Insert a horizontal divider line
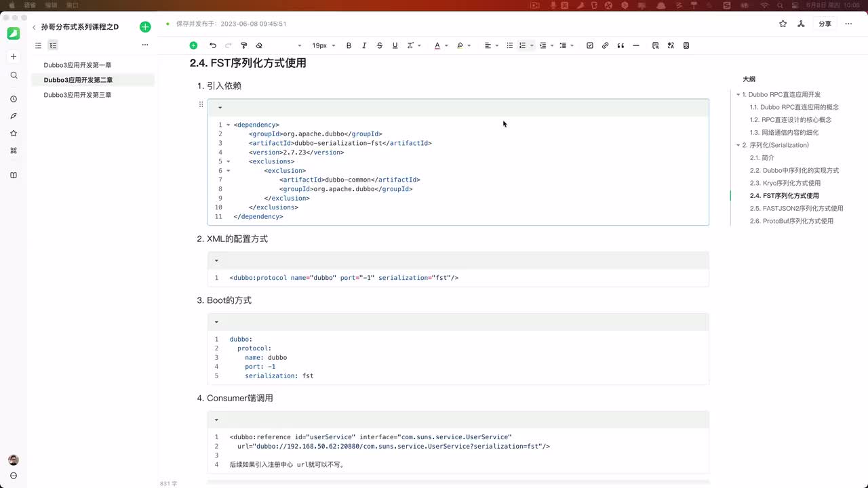Screen dimensions: 868x488 point(636,45)
